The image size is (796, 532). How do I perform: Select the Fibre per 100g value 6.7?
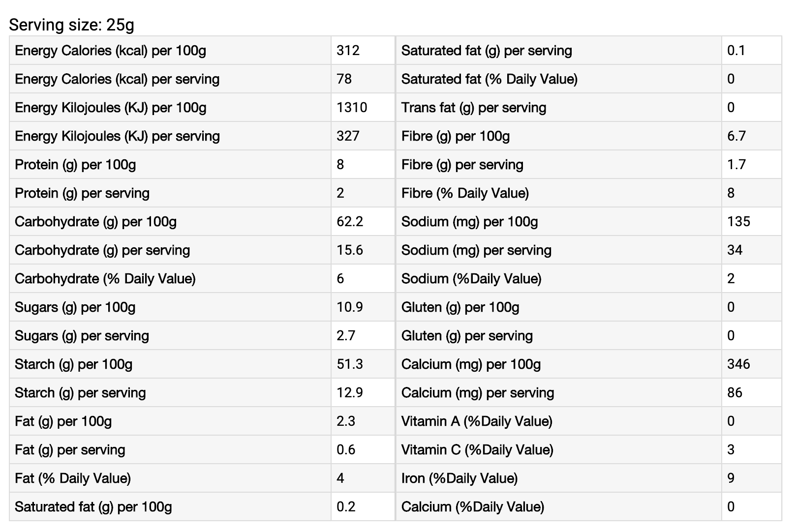click(x=736, y=136)
